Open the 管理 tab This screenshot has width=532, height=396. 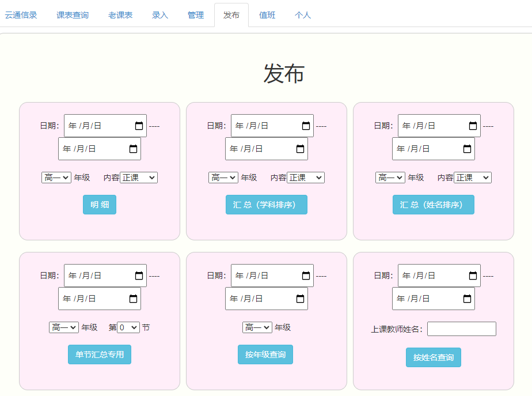click(196, 15)
